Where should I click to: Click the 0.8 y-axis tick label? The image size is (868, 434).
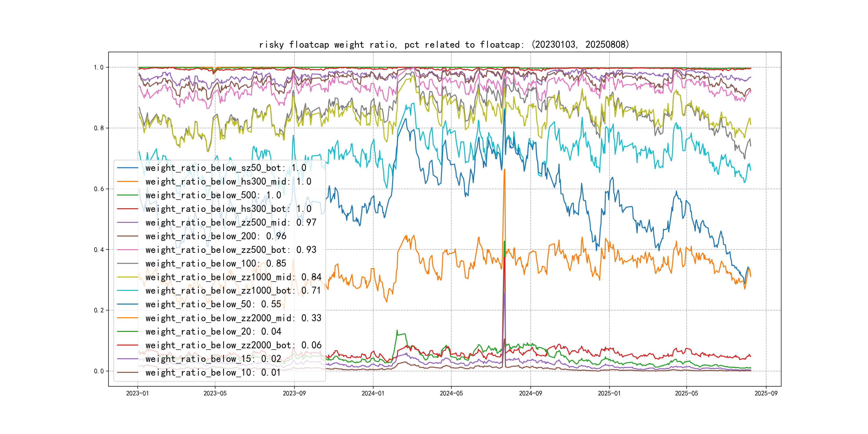(x=99, y=128)
